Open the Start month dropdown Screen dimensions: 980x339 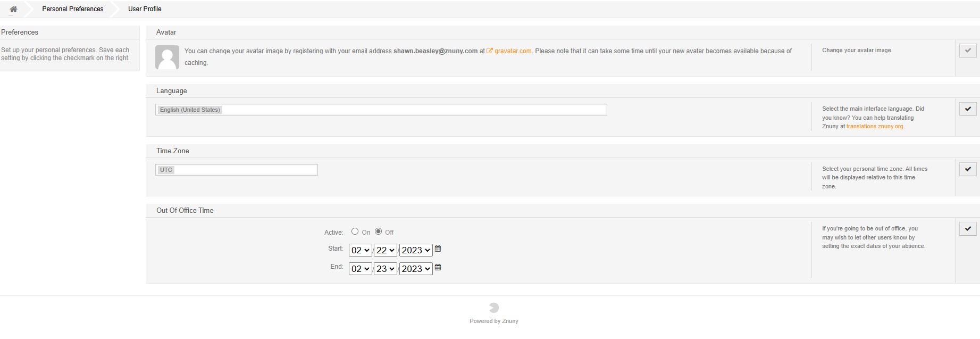[360, 250]
